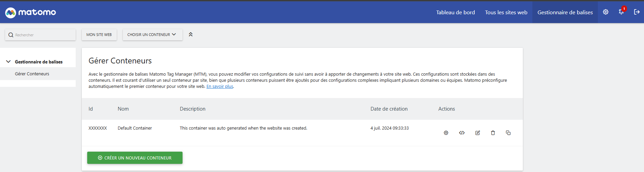Follow the En savoir plus link
Viewport: 644px width, 172px height.
point(220,87)
